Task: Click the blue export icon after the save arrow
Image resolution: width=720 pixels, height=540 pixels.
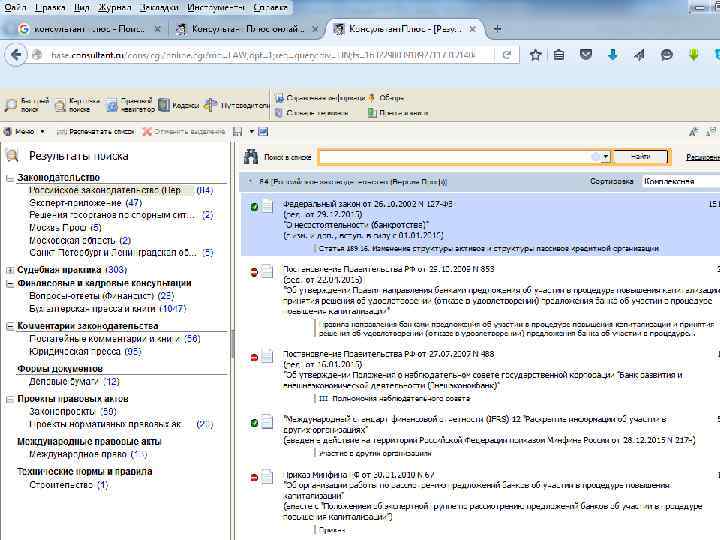Action: tap(263, 132)
